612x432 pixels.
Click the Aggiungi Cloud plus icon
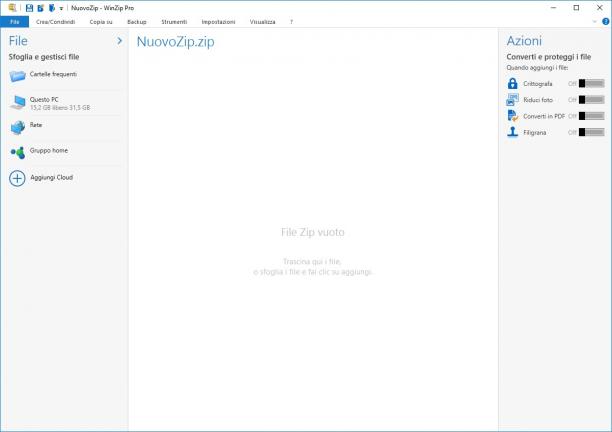[17, 178]
